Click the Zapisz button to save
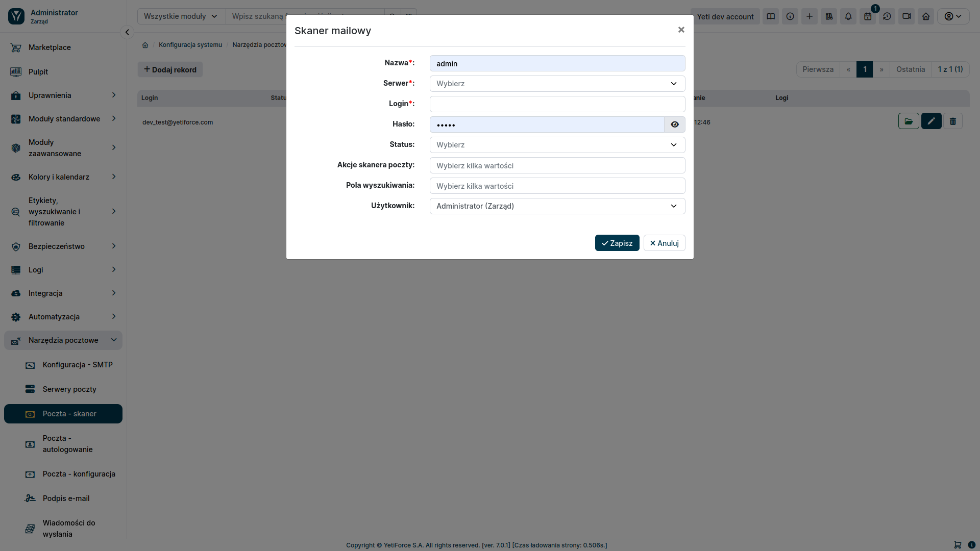980x551 pixels. tap(617, 243)
